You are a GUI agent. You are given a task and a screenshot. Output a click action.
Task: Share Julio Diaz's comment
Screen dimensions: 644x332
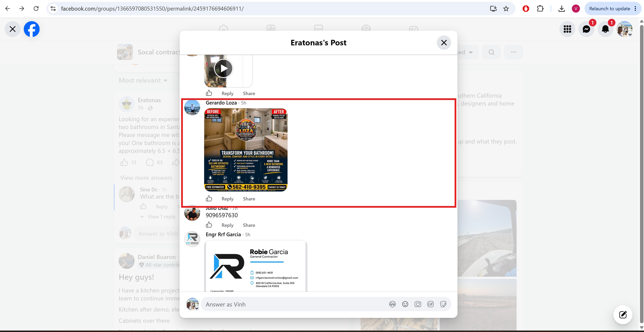[x=249, y=225]
